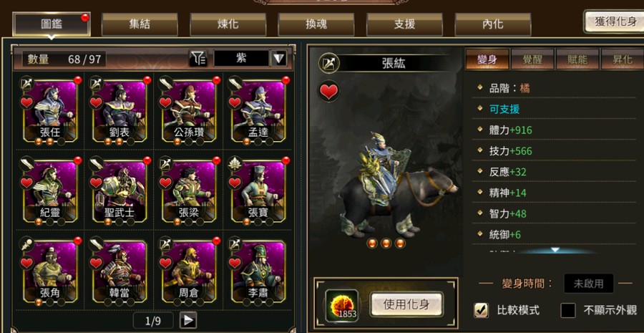
Task: Uncheck the 比較模式 checkbox
Action: [x=481, y=310]
